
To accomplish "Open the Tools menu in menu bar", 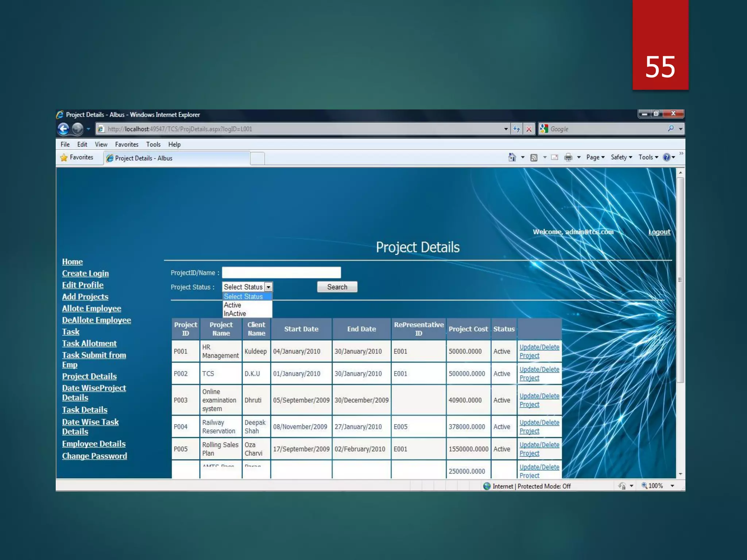I will click(x=153, y=144).
